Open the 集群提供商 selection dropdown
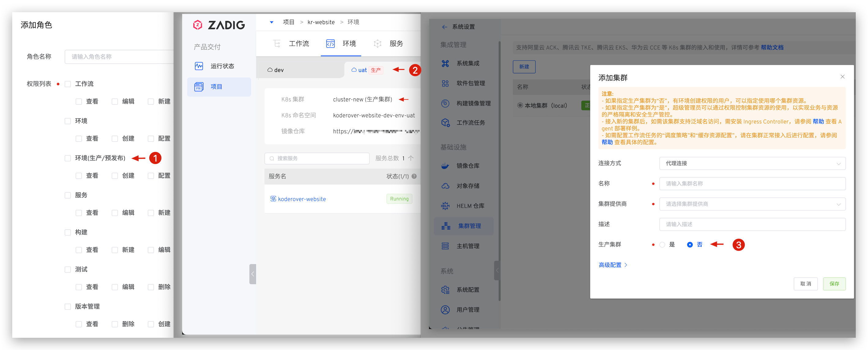This screenshot has width=868, height=350. click(x=752, y=204)
